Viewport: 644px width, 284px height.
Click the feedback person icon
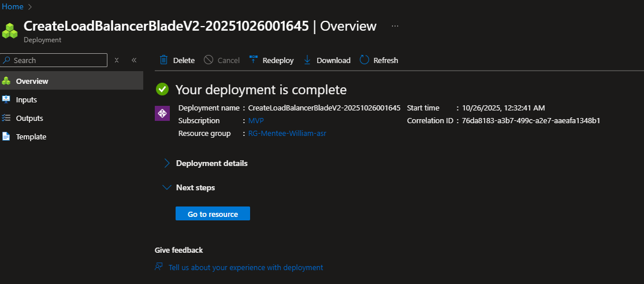pos(159,267)
